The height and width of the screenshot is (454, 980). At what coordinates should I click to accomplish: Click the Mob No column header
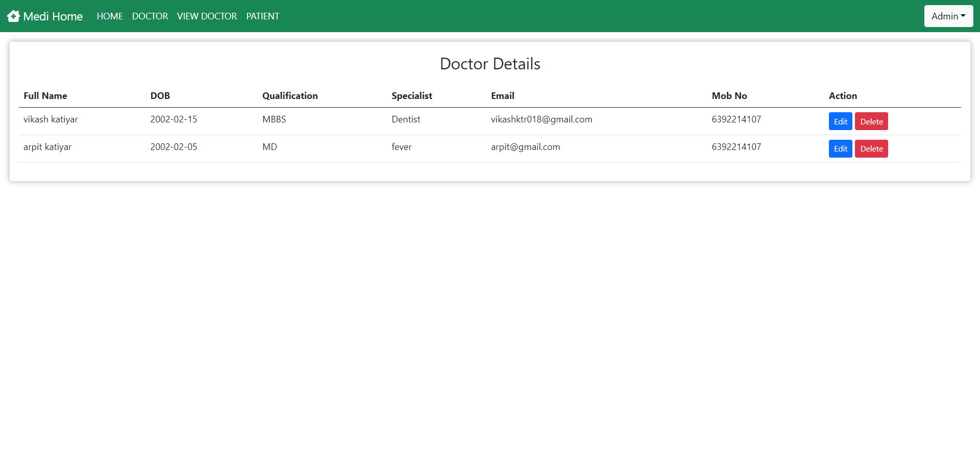click(729, 96)
